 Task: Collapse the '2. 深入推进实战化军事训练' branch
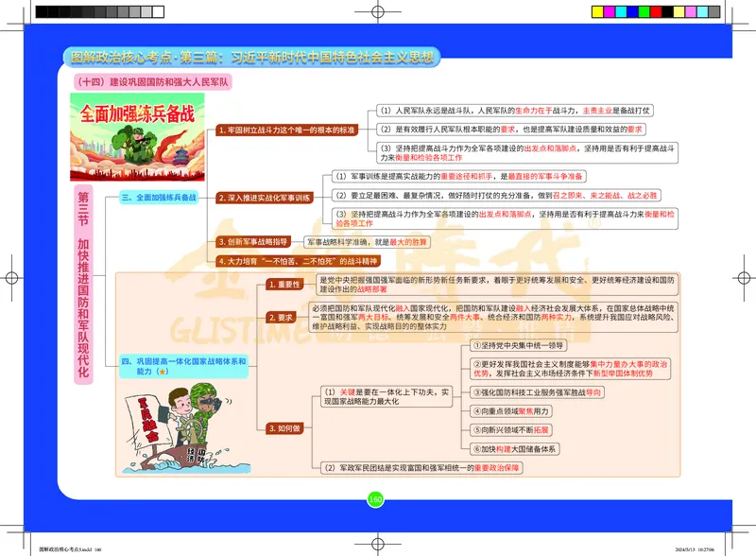tap(266, 198)
